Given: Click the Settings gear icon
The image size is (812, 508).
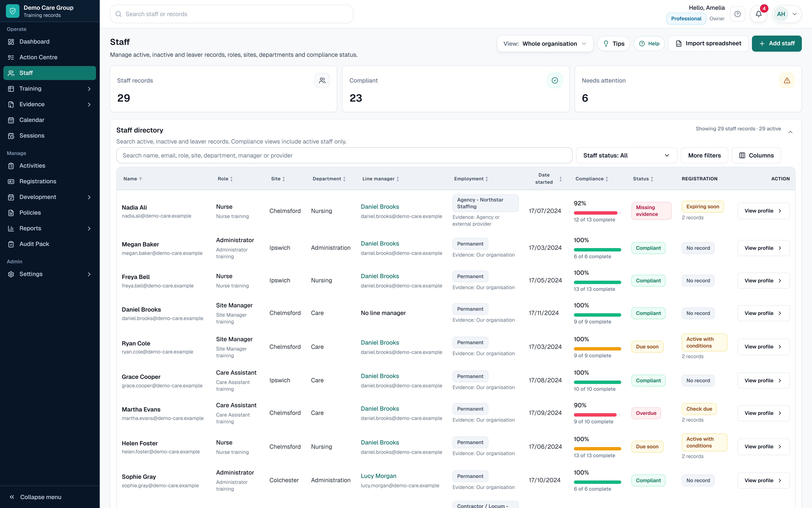Looking at the screenshot, I should click(x=11, y=274).
